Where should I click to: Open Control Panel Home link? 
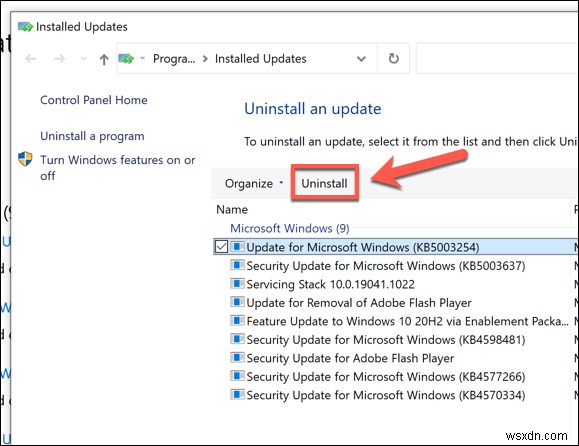point(94,100)
